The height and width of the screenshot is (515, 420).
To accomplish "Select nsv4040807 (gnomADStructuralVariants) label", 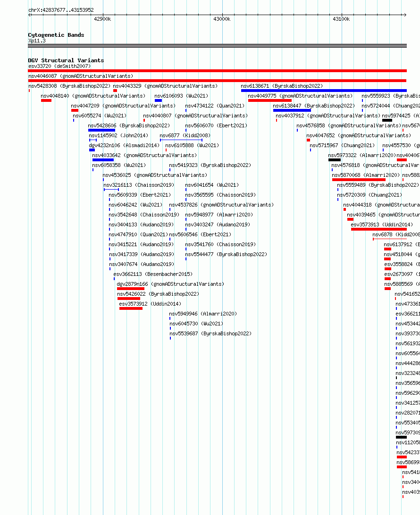I will pos(195,115).
